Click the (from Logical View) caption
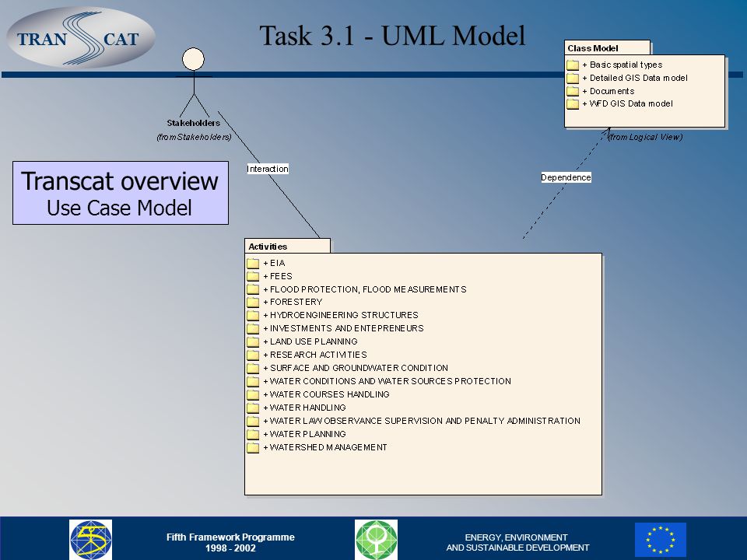The image size is (747, 560). pos(646,137)
